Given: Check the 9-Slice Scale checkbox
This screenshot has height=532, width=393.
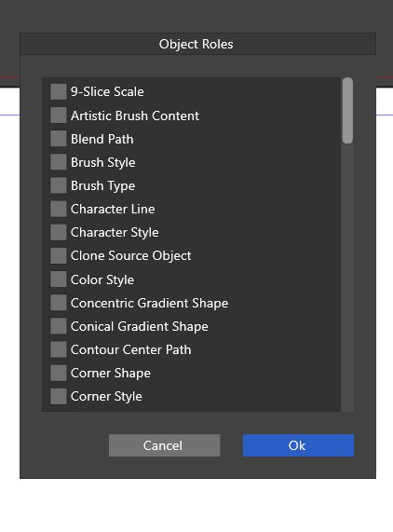Looking at the screenshot, I should pos(59,92).
